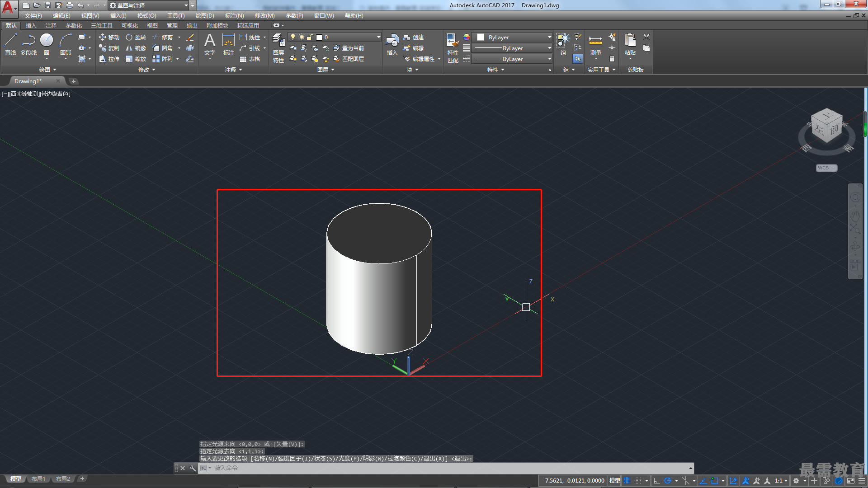Click 匹配图层 (Match Layer) button
Image resolution: width=868 pixels, height=488 pixels.
(x=348, y=59)
